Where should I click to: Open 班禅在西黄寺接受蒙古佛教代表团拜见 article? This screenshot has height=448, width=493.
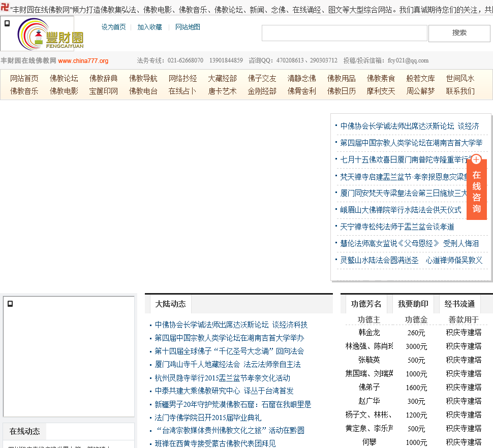pyautogui.click(x=215, y=443)
